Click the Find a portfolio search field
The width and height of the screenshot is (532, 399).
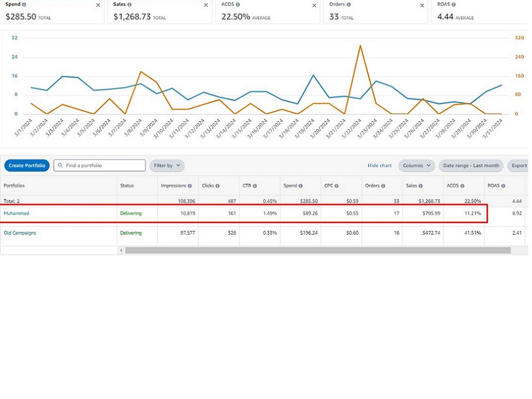pos(99,165)
